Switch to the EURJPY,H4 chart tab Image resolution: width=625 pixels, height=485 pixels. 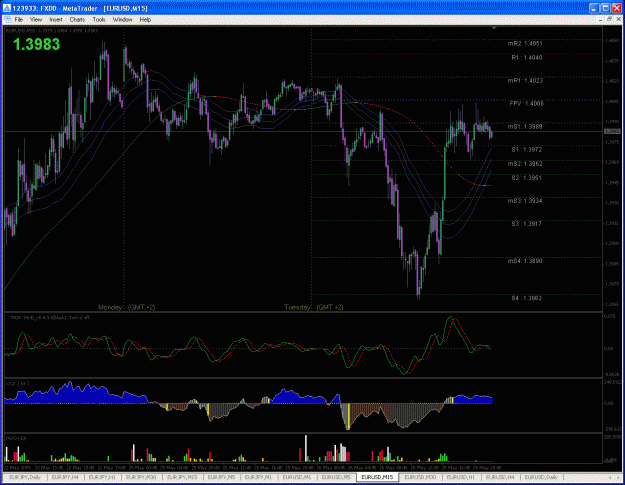tap(65, 477)
